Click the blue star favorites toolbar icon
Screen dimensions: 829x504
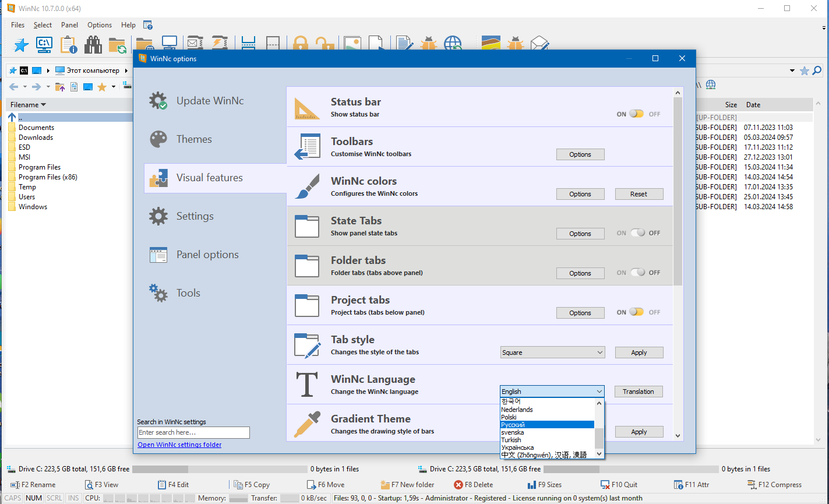[21, 44]
